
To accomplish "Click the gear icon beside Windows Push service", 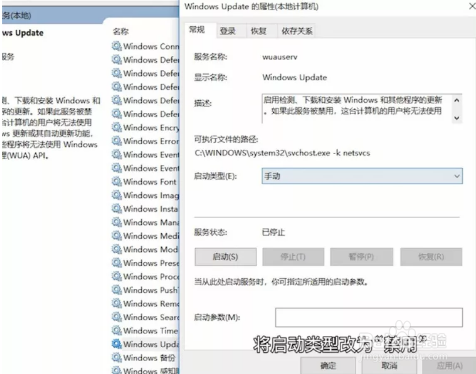I will click(117, 290).
